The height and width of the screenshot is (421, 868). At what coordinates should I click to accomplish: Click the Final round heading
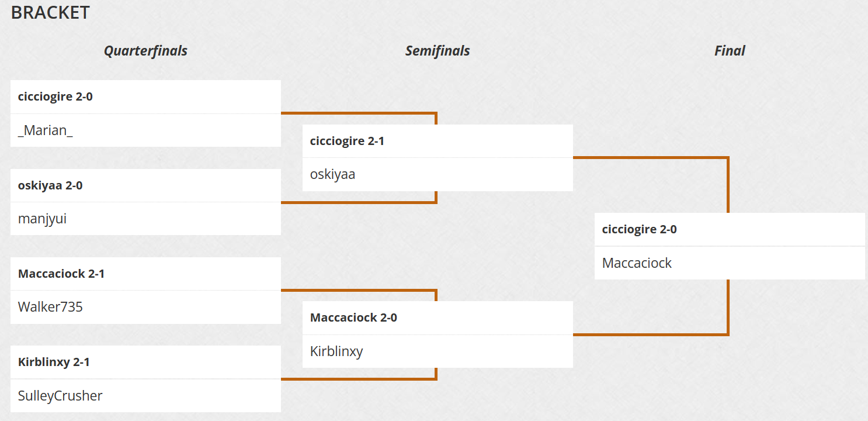[730, 51]
